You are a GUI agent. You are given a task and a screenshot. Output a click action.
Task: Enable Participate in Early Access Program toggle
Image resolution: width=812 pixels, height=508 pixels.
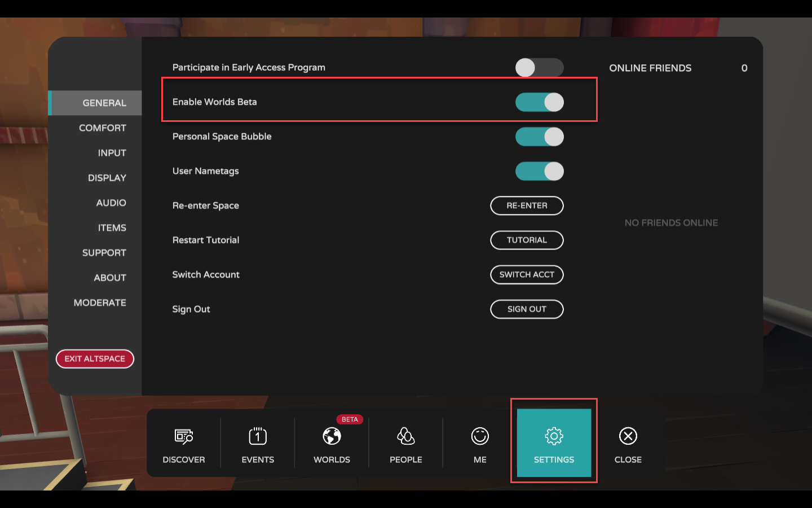click(539, 68)
